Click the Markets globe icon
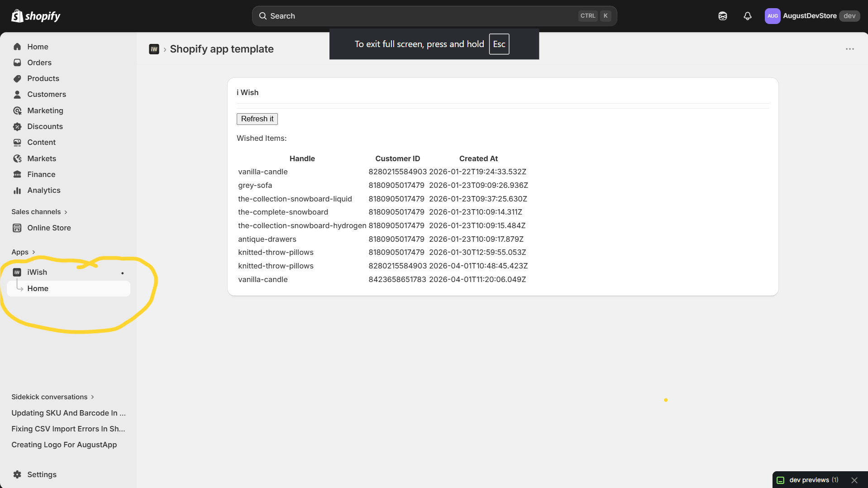Screen dimensions: 868x488 tap(17, 158)
